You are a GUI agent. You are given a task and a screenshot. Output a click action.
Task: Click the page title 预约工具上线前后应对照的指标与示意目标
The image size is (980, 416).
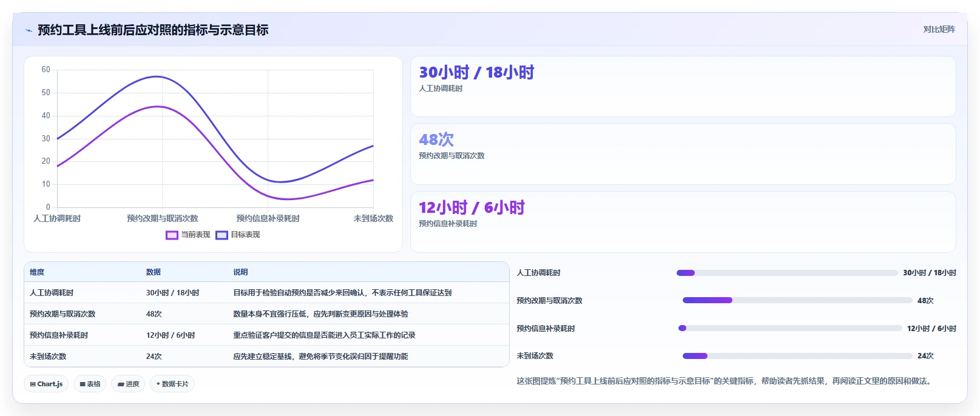153,30
